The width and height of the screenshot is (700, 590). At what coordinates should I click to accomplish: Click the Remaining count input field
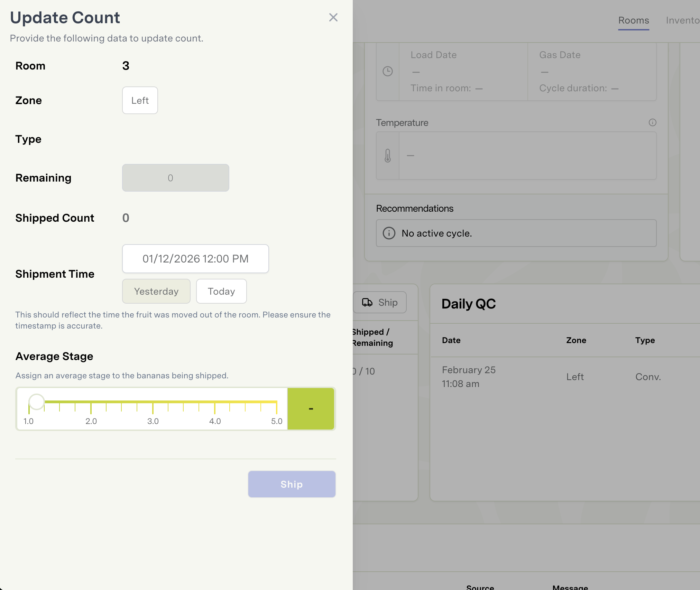click(x=175, y=178)
